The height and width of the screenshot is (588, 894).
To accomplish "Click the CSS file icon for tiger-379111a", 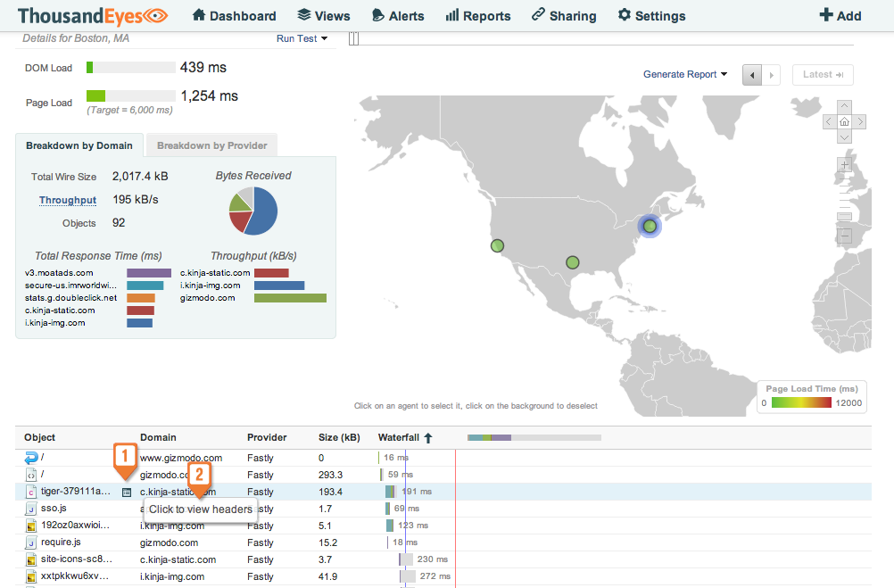I will click(31, 492).
